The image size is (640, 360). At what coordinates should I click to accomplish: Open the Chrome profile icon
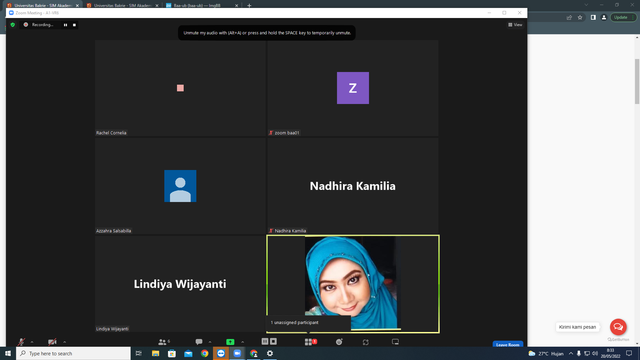pos(604,18)
